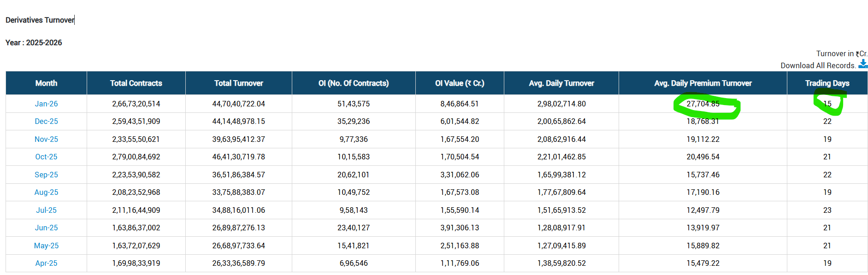The image size is (868, 275).
Task: Open the Sep-25 month link
Action: pyautogui.click(x=46, y=175)
